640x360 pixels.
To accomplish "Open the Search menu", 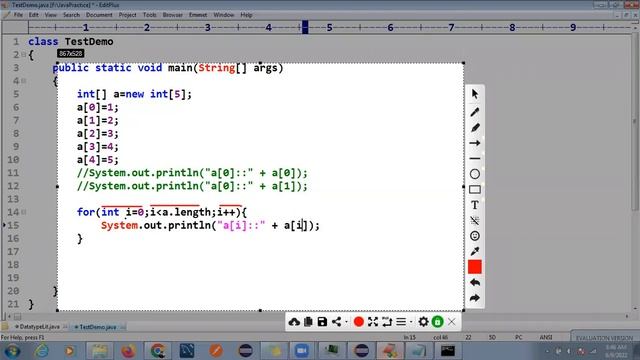I will pos(71,15).
